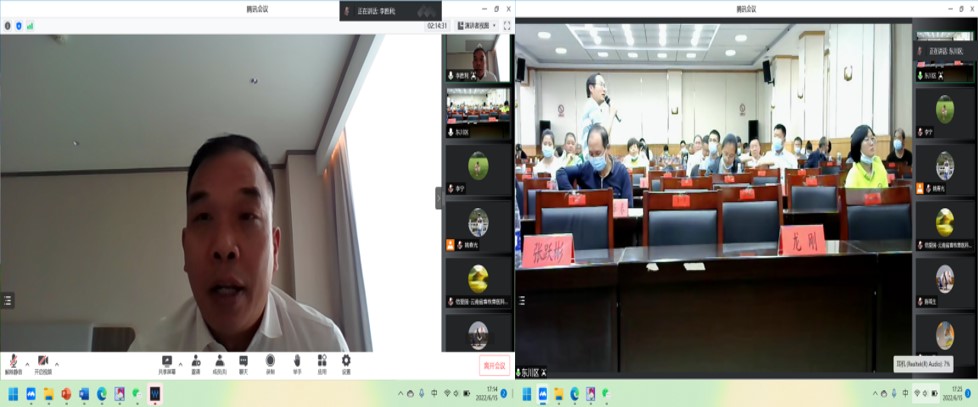
Task: Turn on the camera video button
Action: coord(43,364)
